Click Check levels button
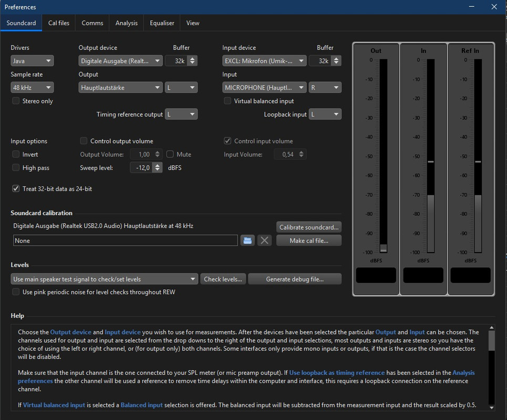Screen dimensions: 507x420 [223, 279]
